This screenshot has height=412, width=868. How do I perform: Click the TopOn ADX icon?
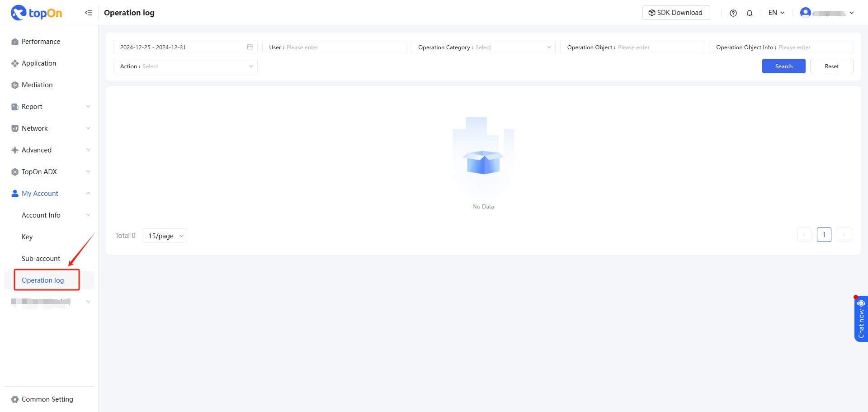(14, 171)
